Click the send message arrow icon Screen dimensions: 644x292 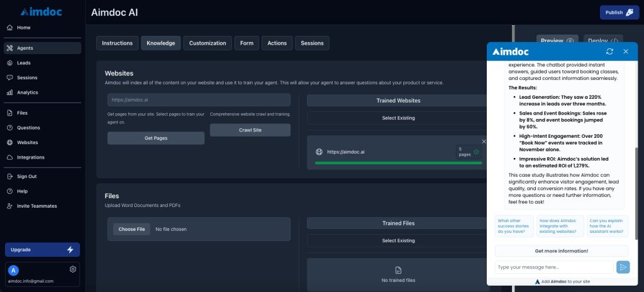(x=623, y=267)
